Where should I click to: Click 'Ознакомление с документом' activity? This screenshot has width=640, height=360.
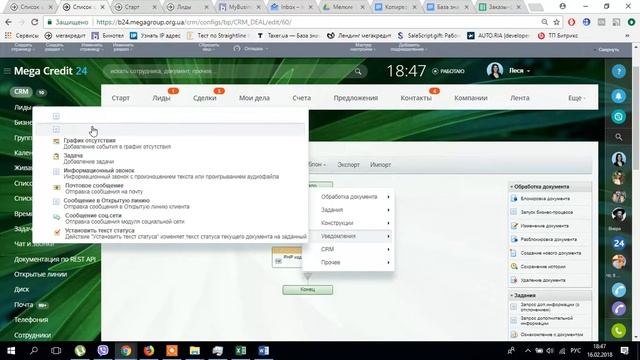click(551, 334)
